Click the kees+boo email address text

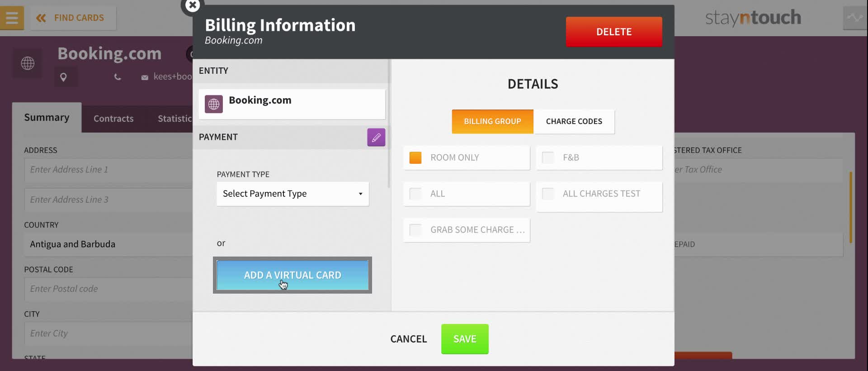click(x=173, y=77)
